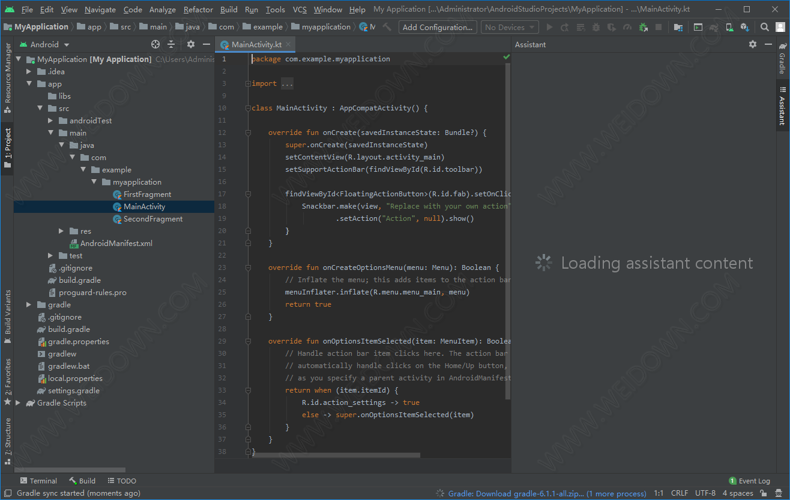Screen dimensions: 790x500
Task: Toggle the 1: Project side tool window
Action: coord(8,148)
